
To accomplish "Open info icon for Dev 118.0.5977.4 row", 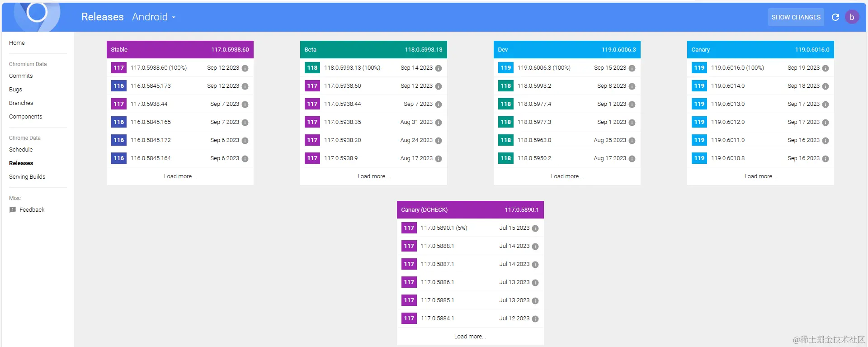I will (x=632, y=105).
